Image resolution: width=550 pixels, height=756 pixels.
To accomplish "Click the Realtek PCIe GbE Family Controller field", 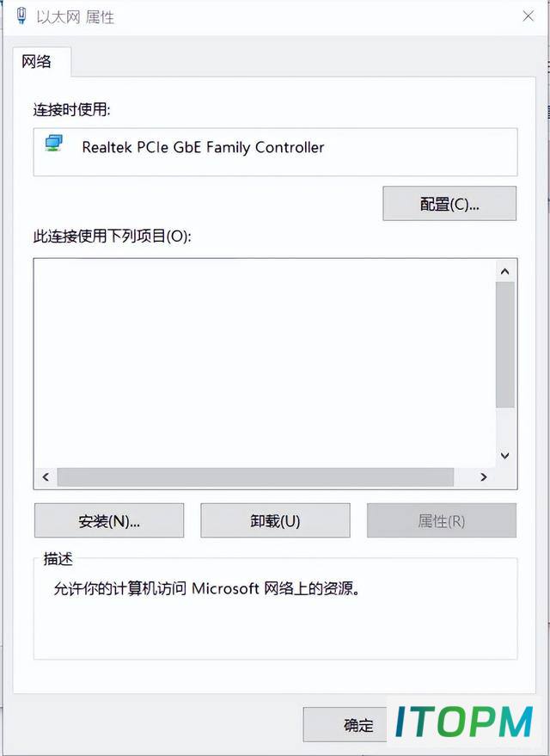I will click(276, 152).
